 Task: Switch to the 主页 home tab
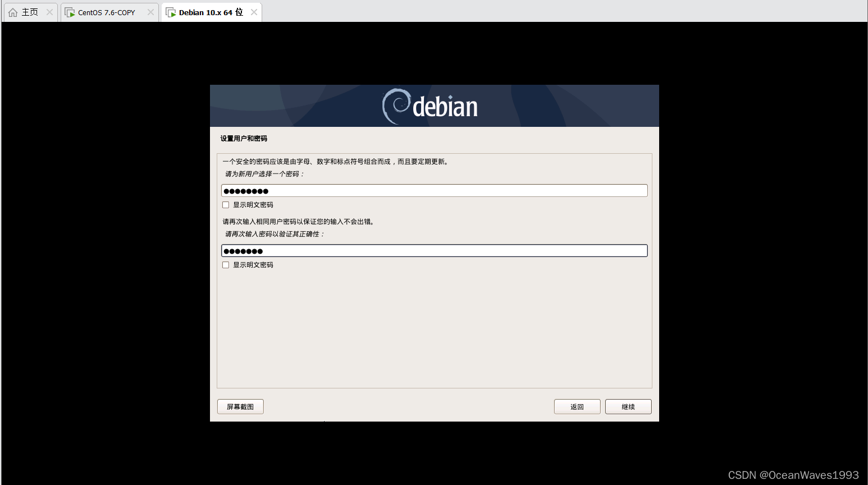(30, 12)
